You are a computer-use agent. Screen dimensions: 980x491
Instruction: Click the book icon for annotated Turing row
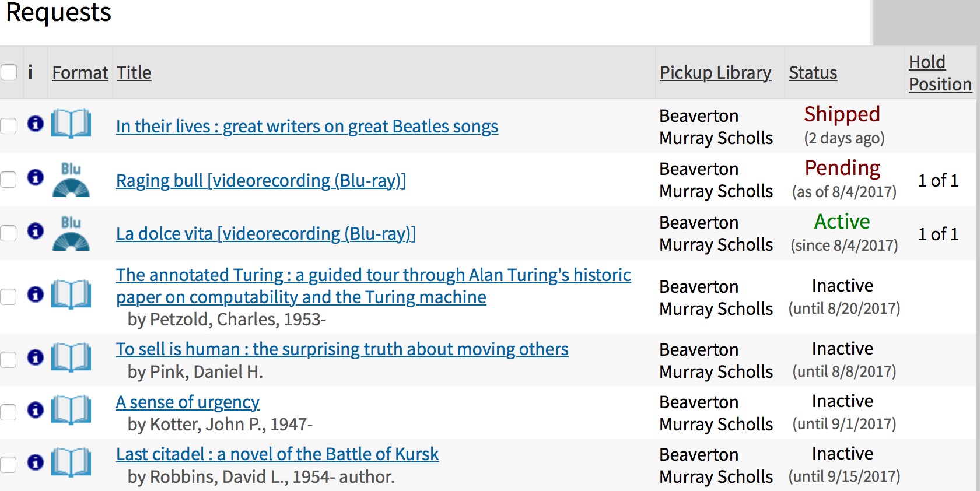click(71, 294)
